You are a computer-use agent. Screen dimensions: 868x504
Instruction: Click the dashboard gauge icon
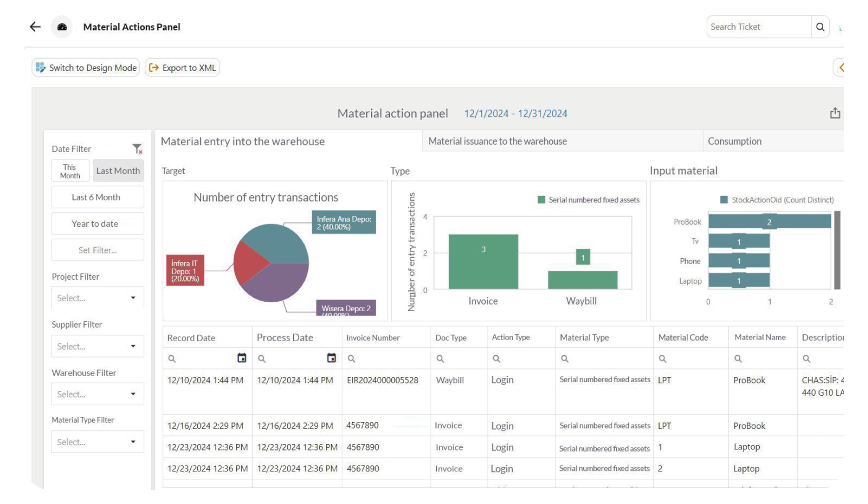tap(62, 27)
